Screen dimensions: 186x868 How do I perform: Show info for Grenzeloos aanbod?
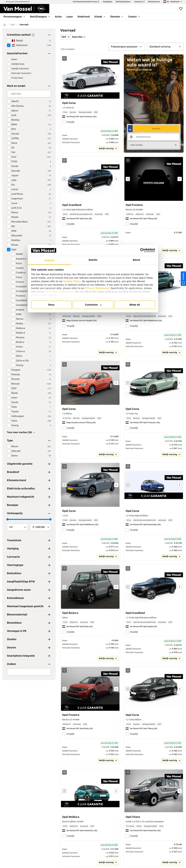(33, 35)
